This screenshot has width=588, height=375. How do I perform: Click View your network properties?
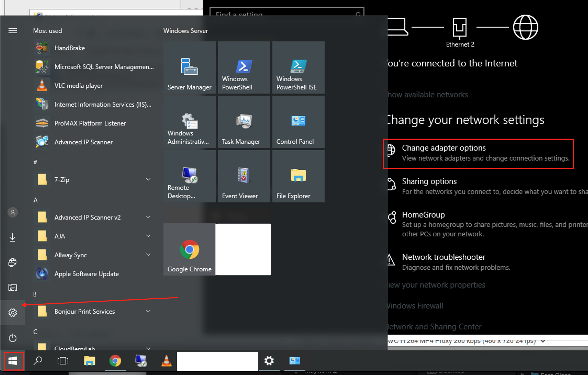(436, 285)
